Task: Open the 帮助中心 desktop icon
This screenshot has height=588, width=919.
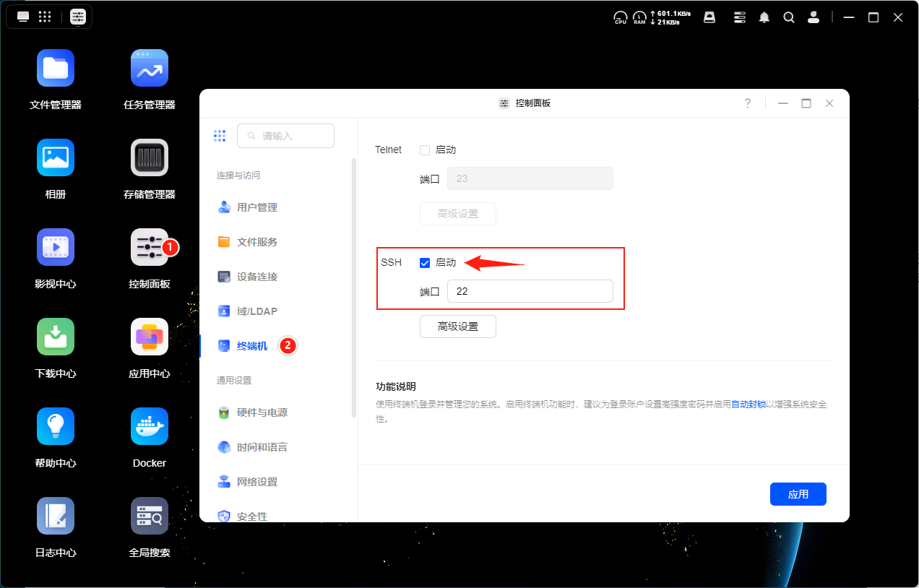Action: pos(56,426)
